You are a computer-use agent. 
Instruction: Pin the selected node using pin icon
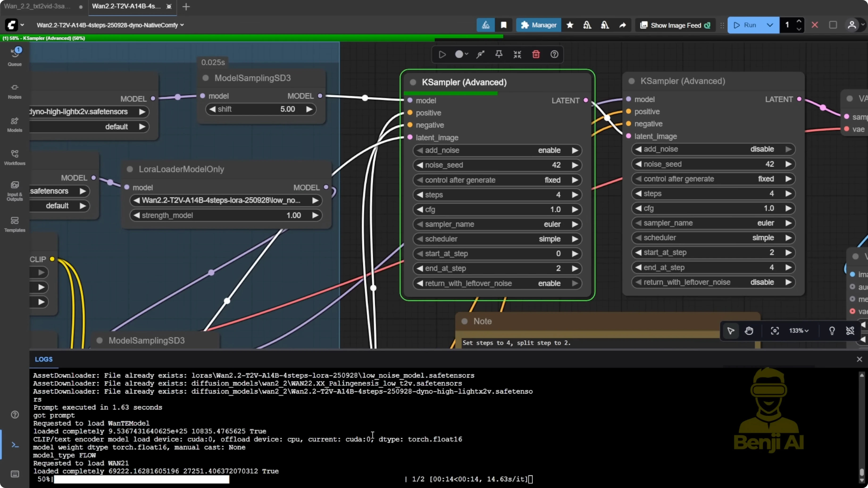pos(499,54)
